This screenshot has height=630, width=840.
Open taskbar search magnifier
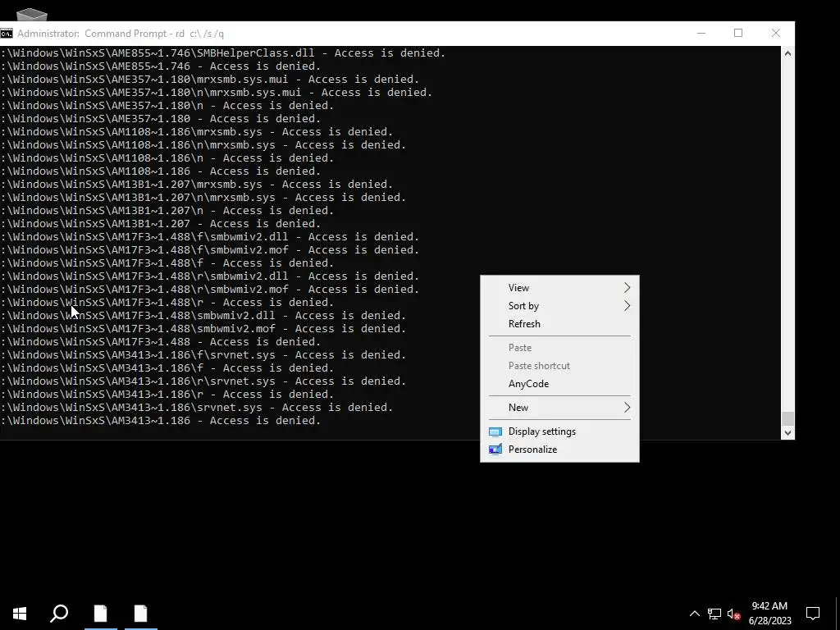click(x=59, y=614)
